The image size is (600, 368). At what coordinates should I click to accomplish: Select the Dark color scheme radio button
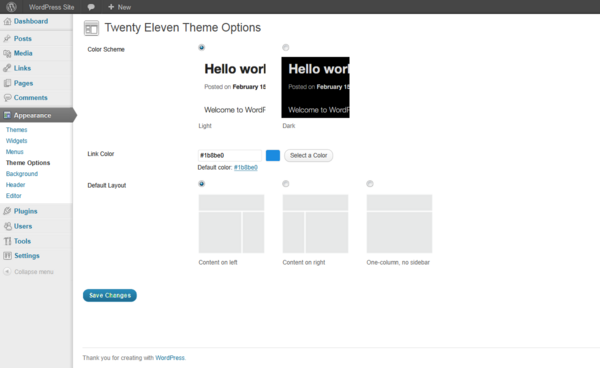285,47
